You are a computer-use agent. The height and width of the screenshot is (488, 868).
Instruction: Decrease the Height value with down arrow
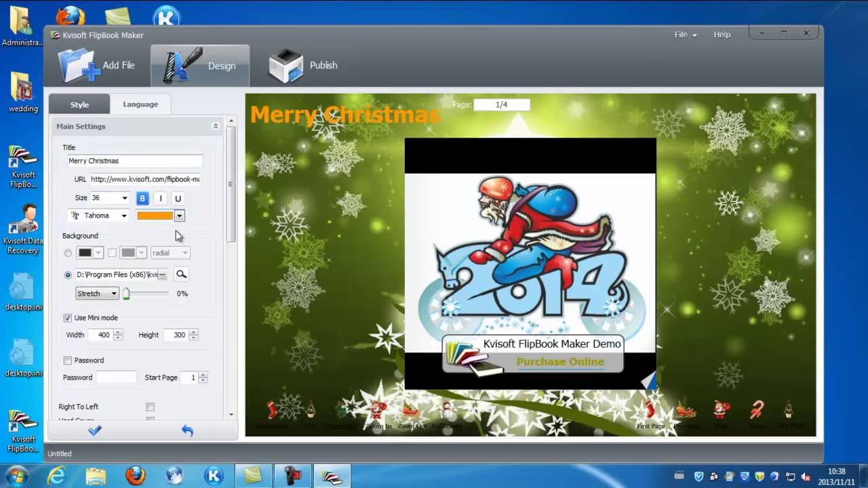194,338
